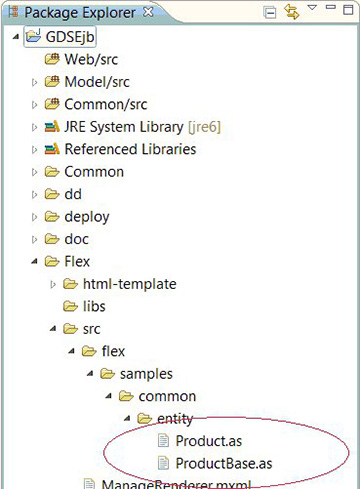Image resolution: width=360 pixels, height=489 pixels.
Task: Click the lowercase common folder icon
Action: pyautogui.click(x=127, y=396)
